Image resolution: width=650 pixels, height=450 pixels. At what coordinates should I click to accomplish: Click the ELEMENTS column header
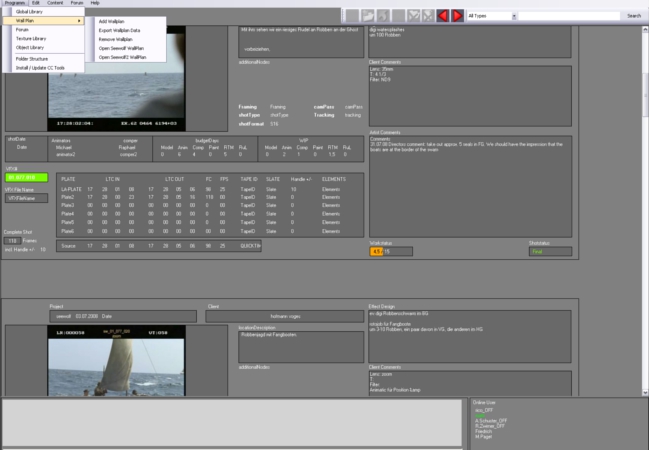pyautogui.click(x=334, y=179)
